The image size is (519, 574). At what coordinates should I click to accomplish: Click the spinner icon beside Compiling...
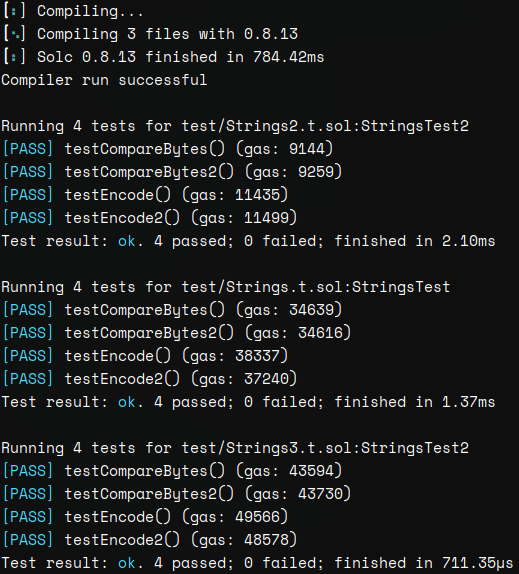pyautogui.click(x=14, y=11)
